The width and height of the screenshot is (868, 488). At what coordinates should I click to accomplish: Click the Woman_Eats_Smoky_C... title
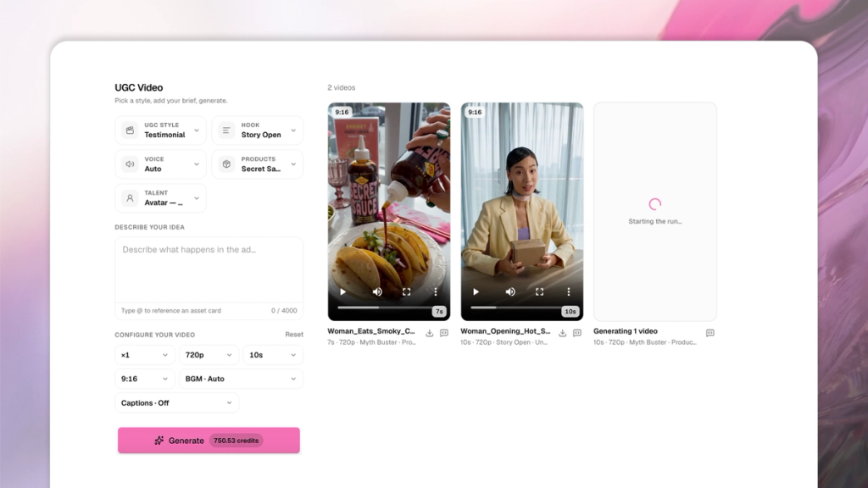click(371, 331)
